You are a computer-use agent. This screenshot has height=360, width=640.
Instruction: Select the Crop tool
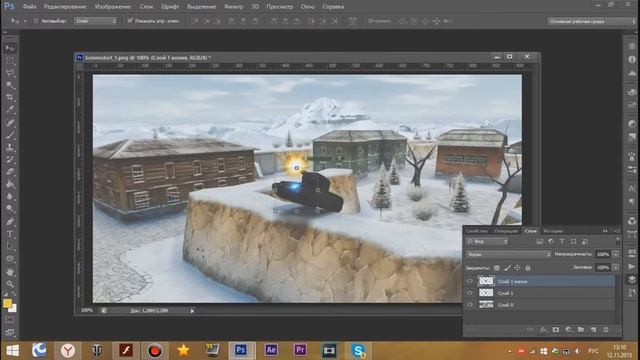click(x=10, y=98)
